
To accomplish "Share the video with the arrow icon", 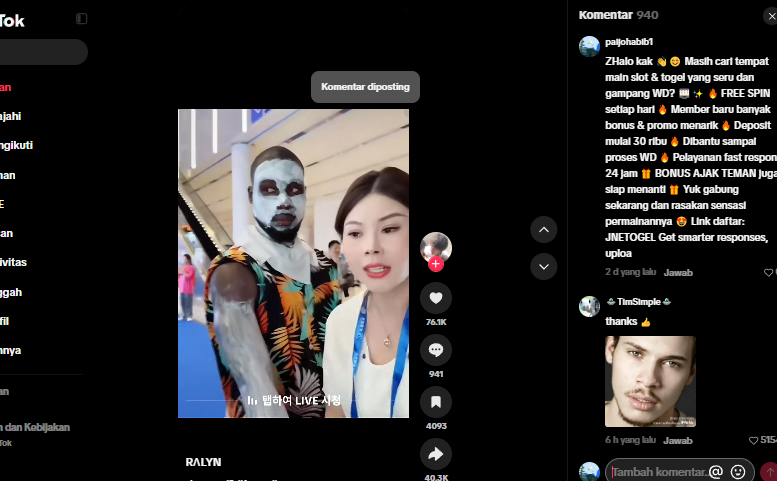I will (x=436, y=454).
